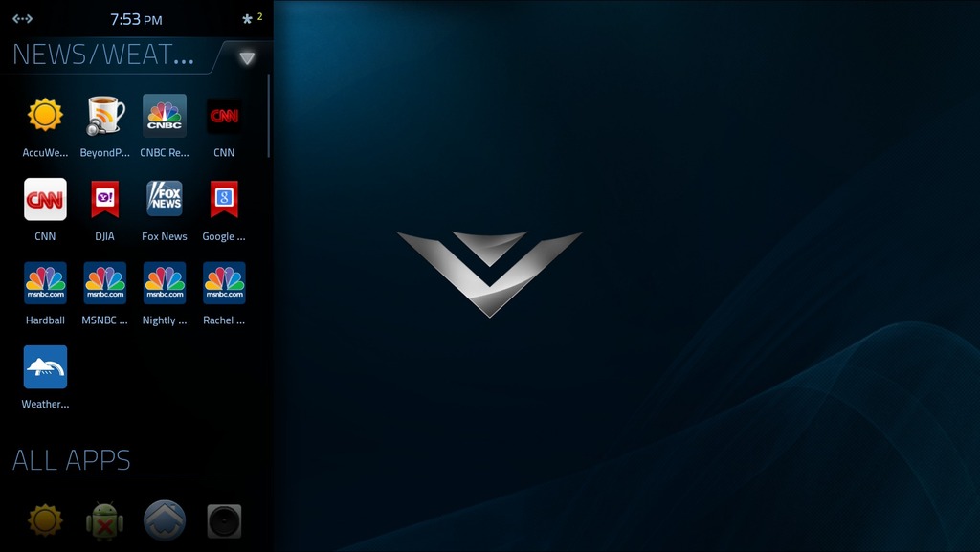Click the "DJIA" label text
This screenshot has height=552, width=980.
tap(105, 236)
